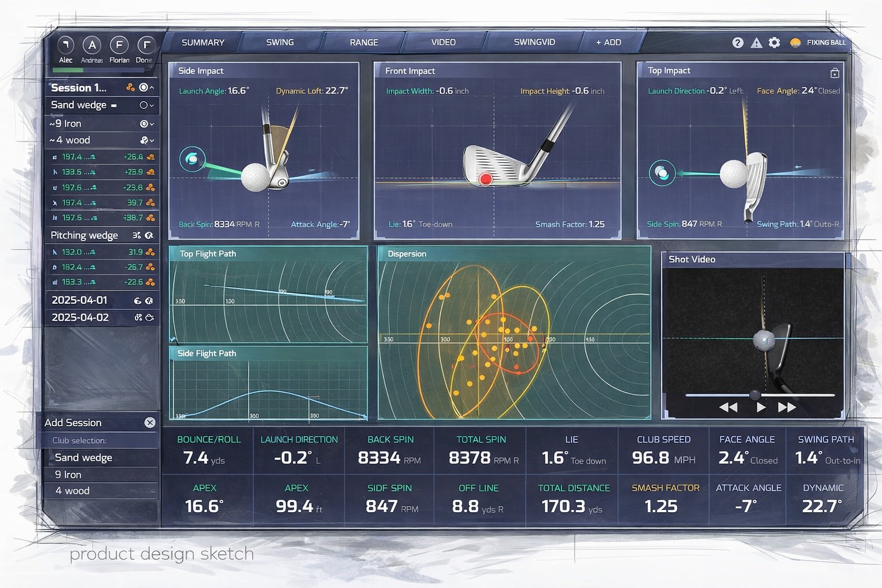Select Alec's user avatar
Viewport: 882px width, 588px height.
(66, 46)
